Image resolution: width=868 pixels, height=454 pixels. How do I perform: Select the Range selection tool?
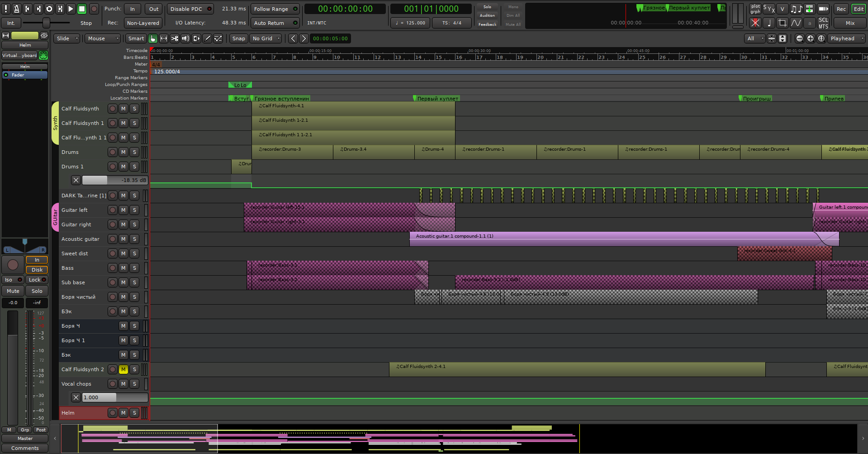164,38
